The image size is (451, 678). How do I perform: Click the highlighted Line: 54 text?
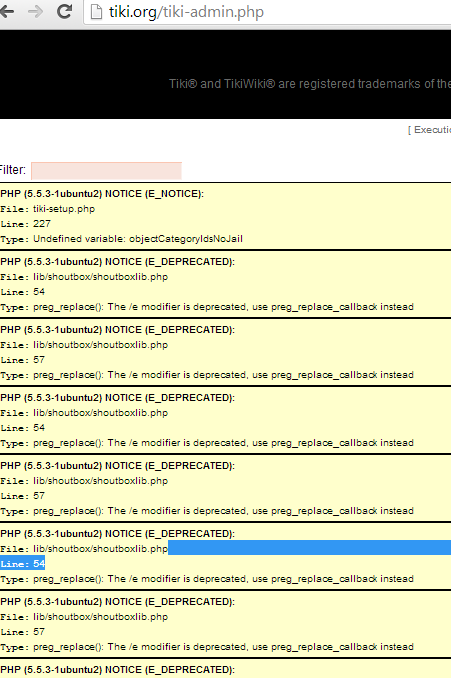tap(22, 564)
